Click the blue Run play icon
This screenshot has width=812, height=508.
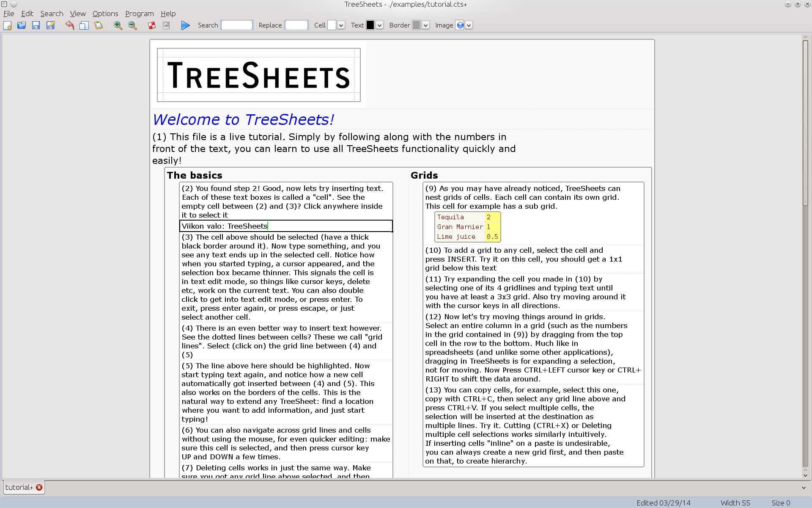pyautogui.click(x=185, y=25)
